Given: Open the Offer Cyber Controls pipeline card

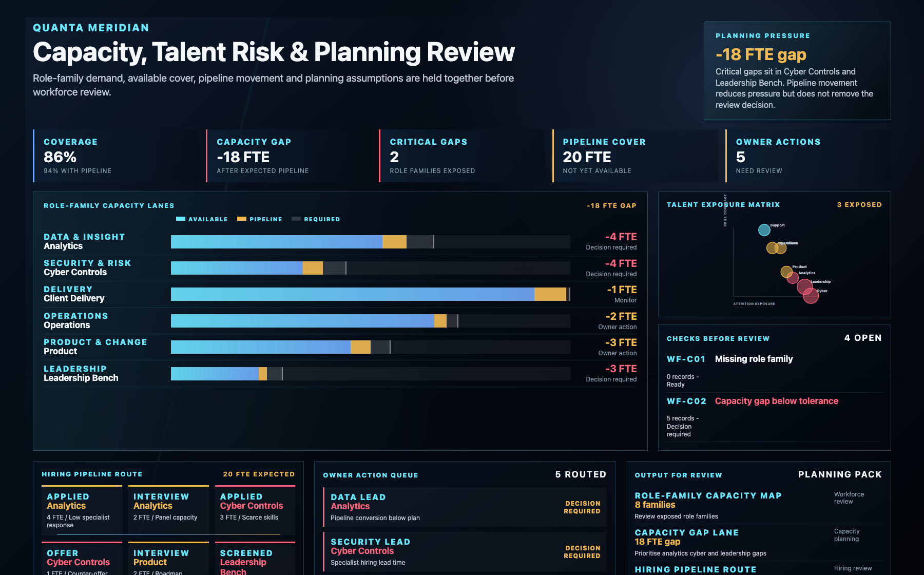Looking at the screenshot, I should pyautogui.click(x=82, y=559).
